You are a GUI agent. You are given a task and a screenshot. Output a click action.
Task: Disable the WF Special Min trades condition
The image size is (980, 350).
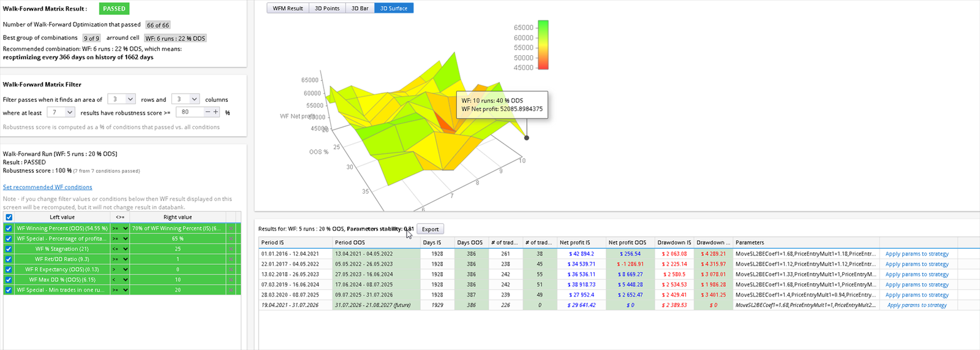click(x=9, y=290)
